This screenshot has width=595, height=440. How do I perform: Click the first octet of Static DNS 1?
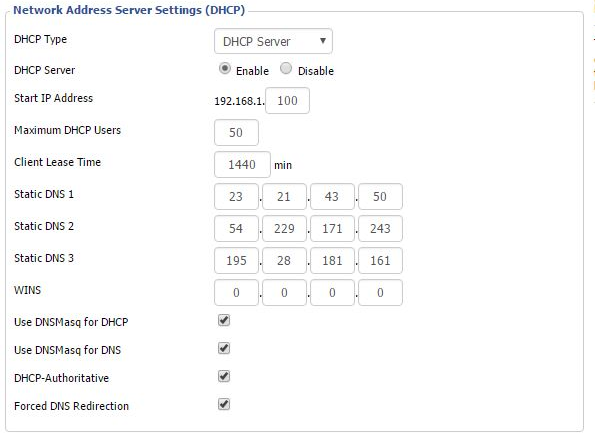click(236, 196)
